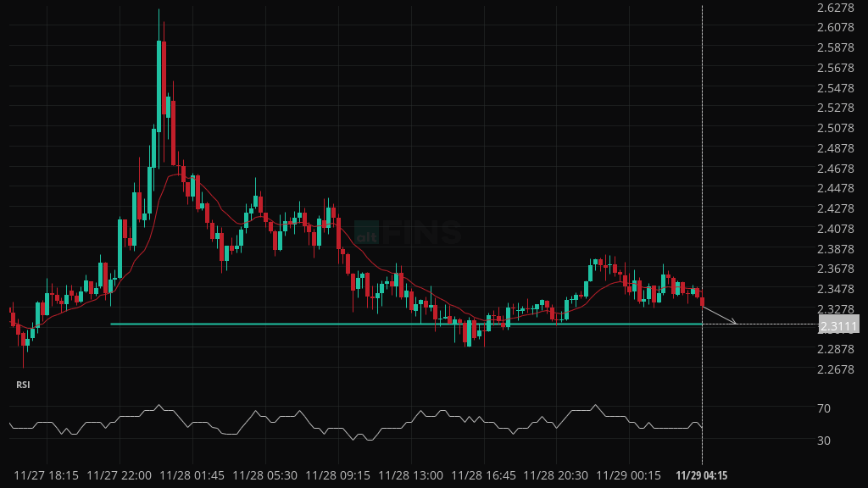Click the altFINS watermark logo
868x488 pixels.
[408, 232]
